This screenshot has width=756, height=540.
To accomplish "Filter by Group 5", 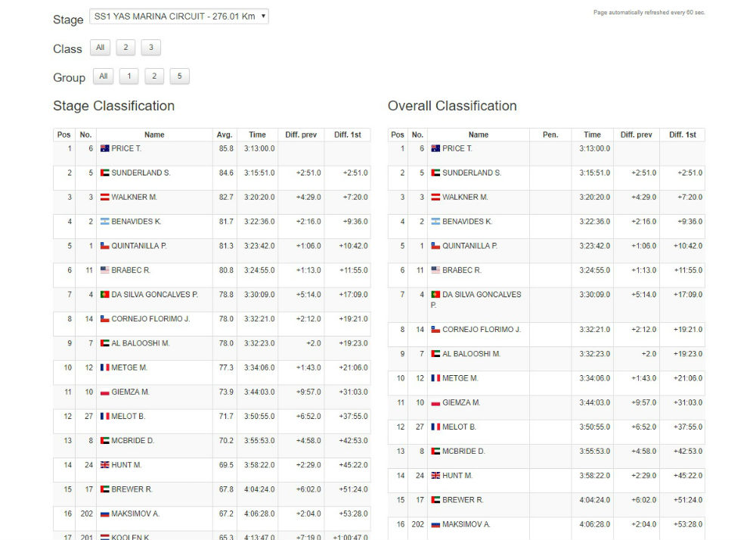I will point(179,76).
